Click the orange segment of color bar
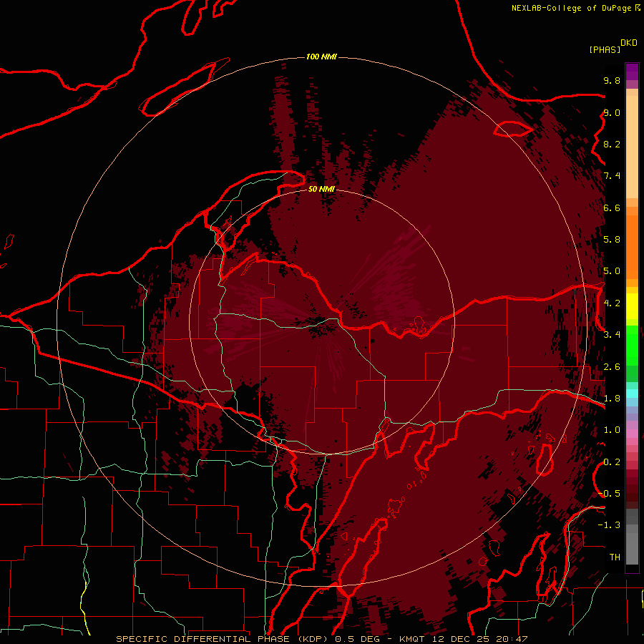This screenshot has height=644, width=644. [x=632, y=248]
